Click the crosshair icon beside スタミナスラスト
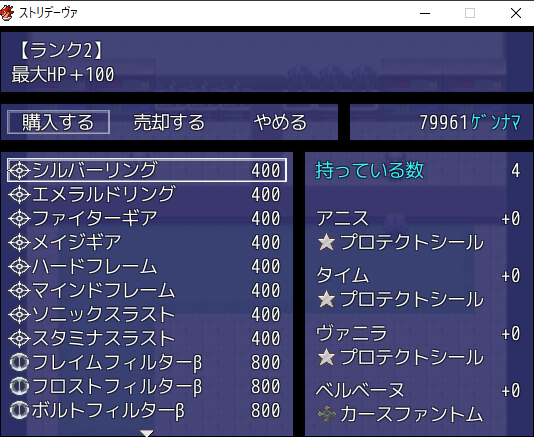The image size is (534, 437). click(x=19, y=338)
